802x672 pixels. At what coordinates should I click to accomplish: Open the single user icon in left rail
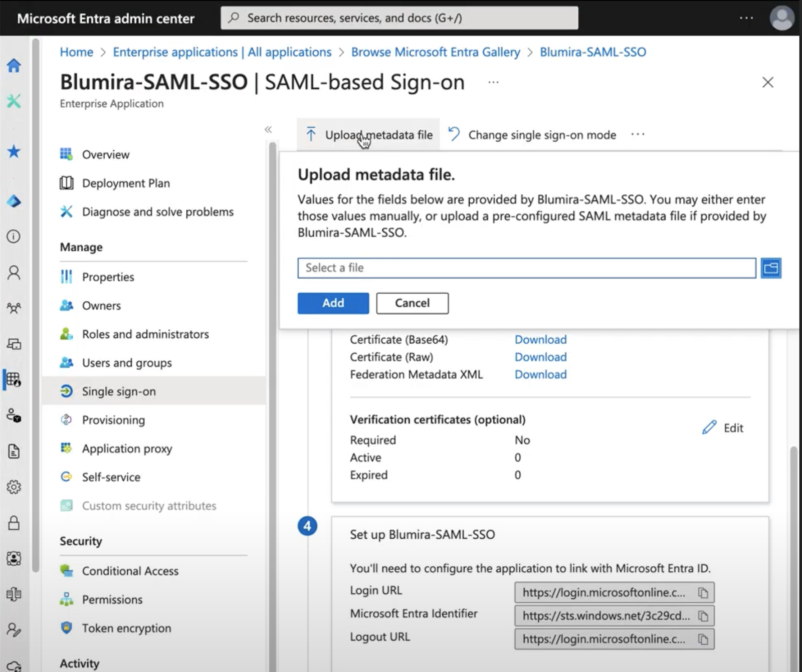click(14, 273)
